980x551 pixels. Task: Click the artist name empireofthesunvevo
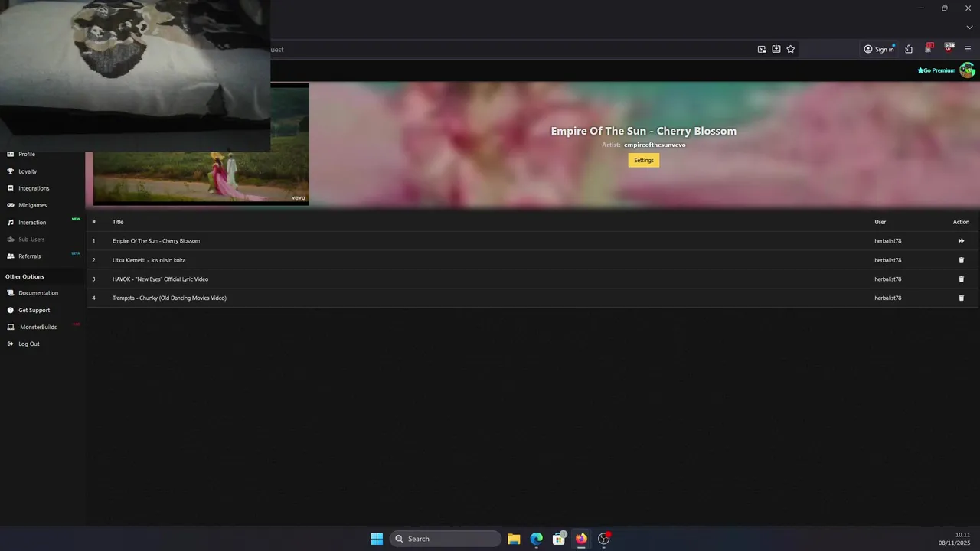655,145
